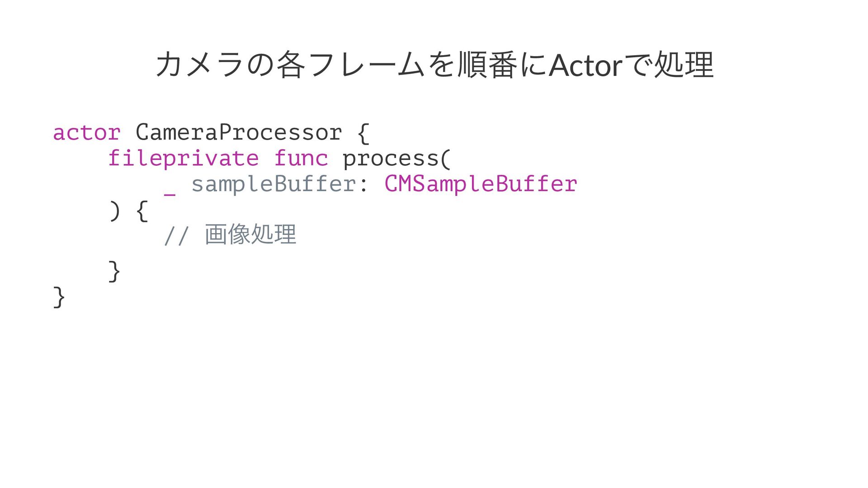Image resolution: width=868 pixels, height=488 pixels.
Task: Click '順番' in the slide heading
Action: click(488, 65)
